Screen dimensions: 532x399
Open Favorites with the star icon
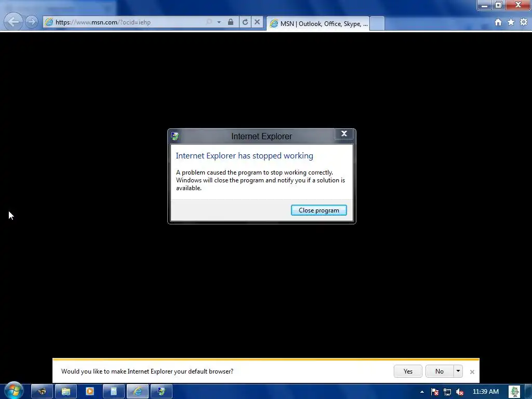tap(511, 22)
